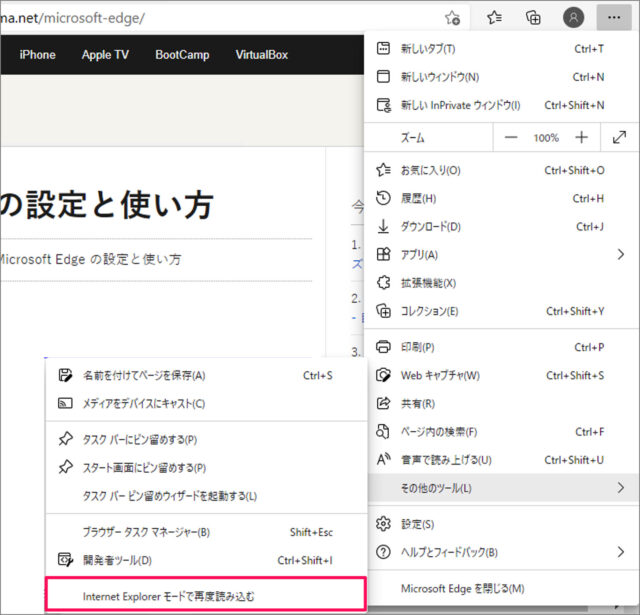Click the history clock icon
This screenshot has height=615, width=640.
click(x=383, y=198)
